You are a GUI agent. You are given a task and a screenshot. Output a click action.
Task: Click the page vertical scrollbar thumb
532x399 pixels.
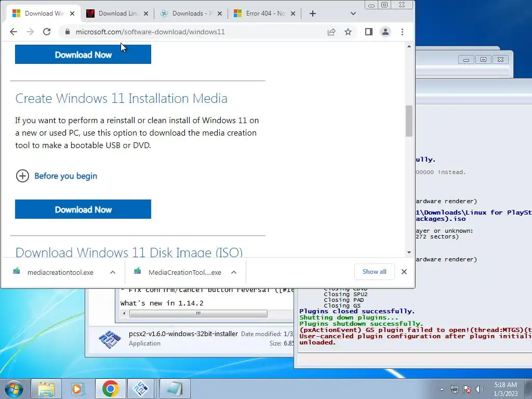click(x=409, y=121)
